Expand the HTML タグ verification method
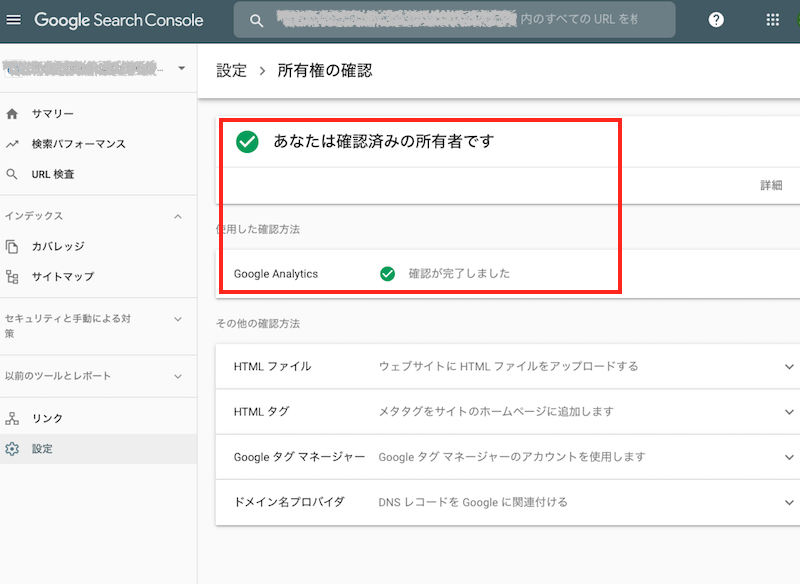Image resolution: width=800 pixels, height=584 pixels. click(789, 412)
